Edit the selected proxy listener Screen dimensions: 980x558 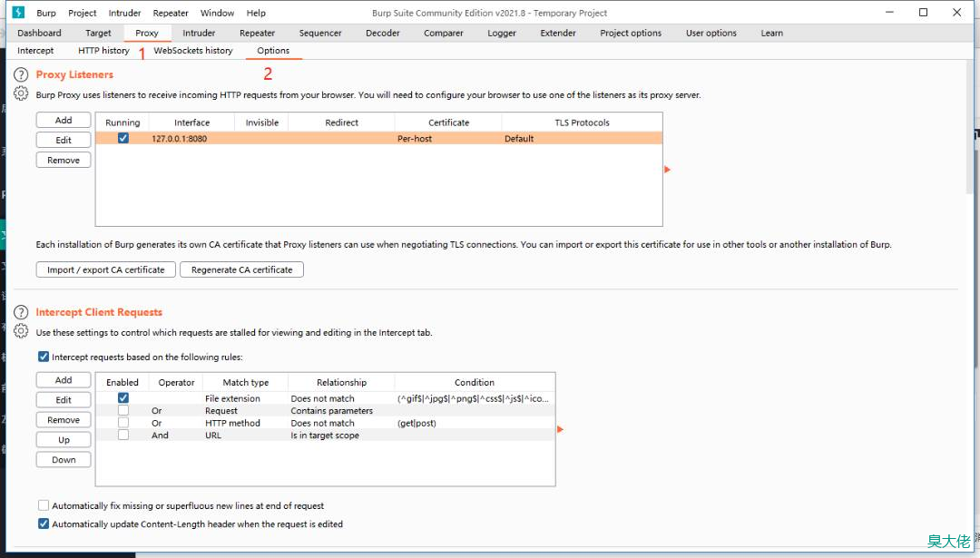[64, 140]
